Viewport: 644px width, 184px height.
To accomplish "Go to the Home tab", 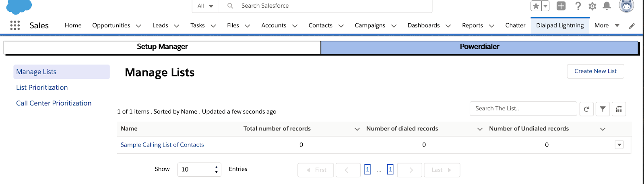I will 73,25.
